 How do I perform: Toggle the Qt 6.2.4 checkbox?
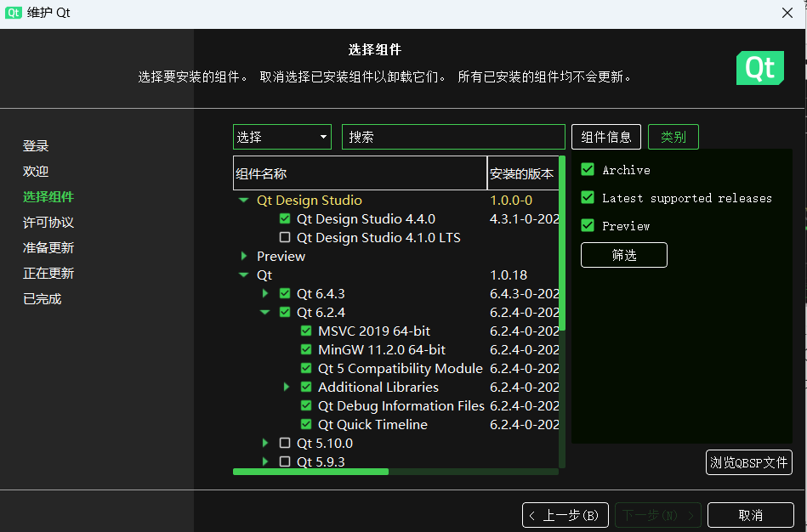coord(285,312)
